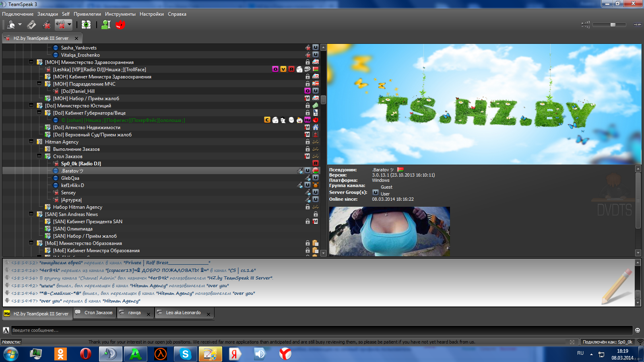Collapse [DoJ] Кабинет Губернатора/Вице channel
The image size is (644, 362).
39,113
